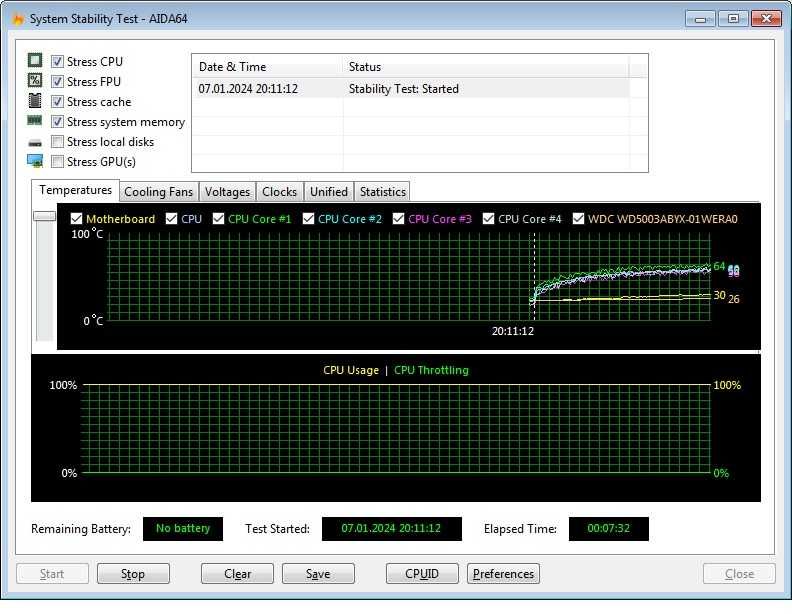792x614 pixels.
Task: Open the Clocks tab
Action: pyautogui.click(x=279, y=192)
